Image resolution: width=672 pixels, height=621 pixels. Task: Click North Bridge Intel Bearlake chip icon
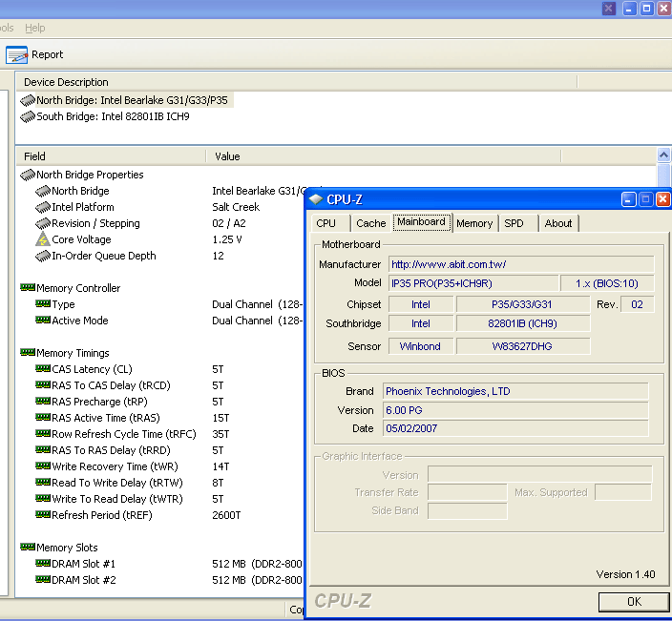(x=28, y=101)
